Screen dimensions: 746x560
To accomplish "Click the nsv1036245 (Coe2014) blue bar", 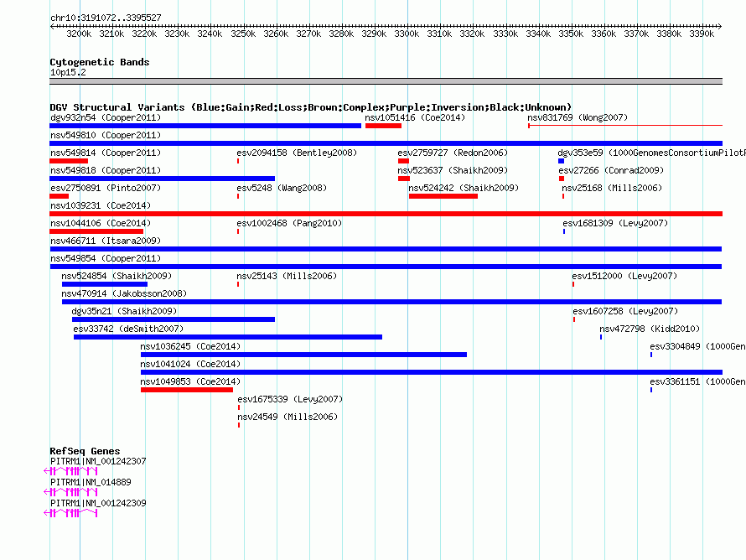I will coord(303,355).
